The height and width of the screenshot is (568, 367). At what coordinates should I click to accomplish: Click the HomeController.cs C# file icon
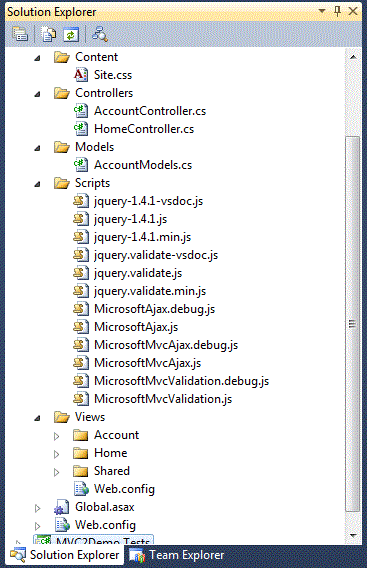tap(81, 129)
